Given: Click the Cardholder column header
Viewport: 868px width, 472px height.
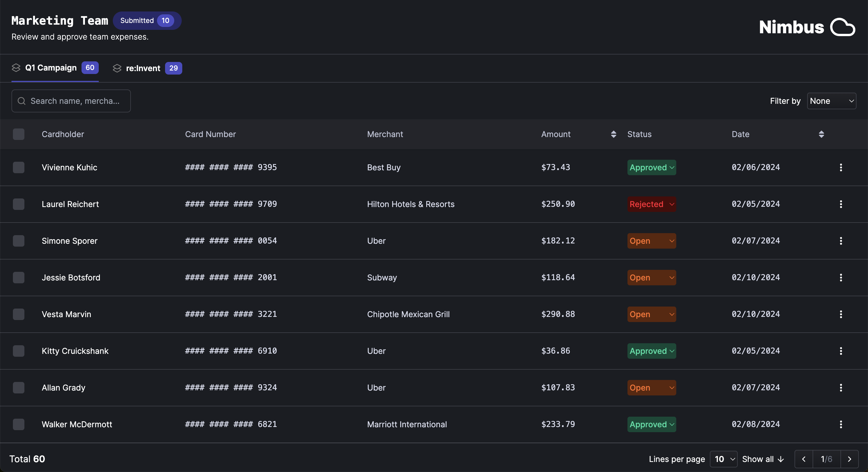Looking at the screenshot, I should (63, 134).
